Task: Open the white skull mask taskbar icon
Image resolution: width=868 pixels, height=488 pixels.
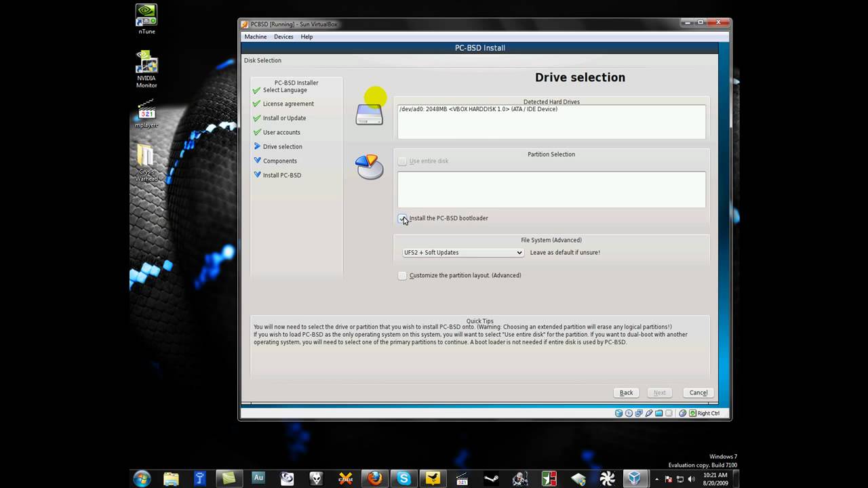Action: [316, 479]
